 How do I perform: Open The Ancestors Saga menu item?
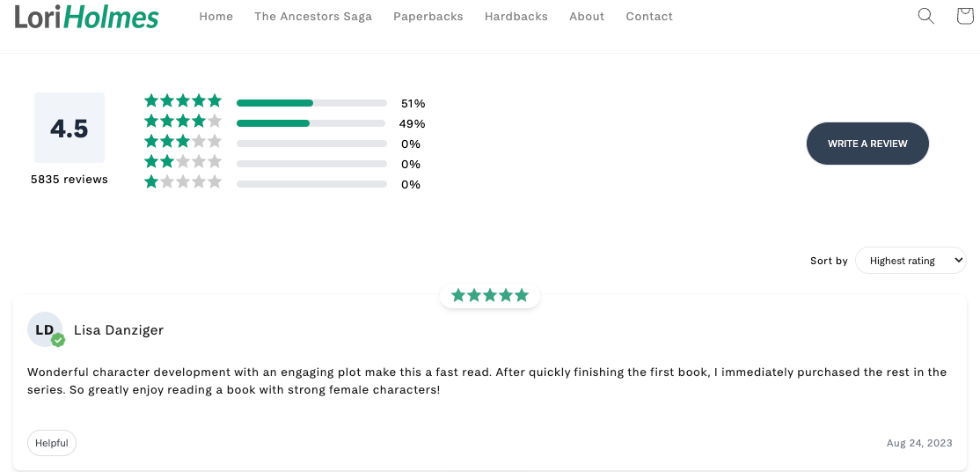click(x=313, y=17)
